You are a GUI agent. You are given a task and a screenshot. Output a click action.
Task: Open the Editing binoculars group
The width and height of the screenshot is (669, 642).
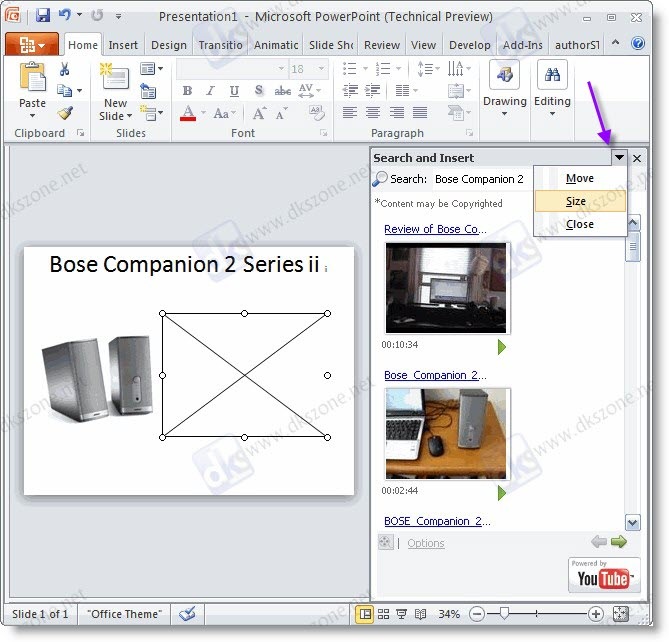[552, 88]
